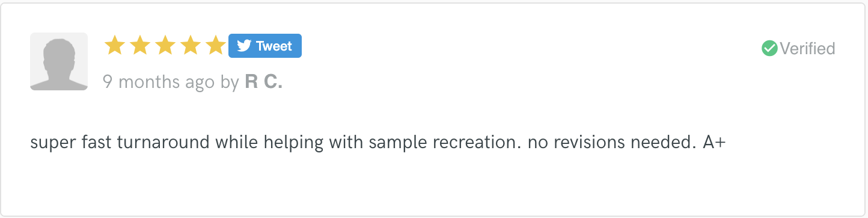Viewport: 868px width, 218px height.
Task: Click the Twitter bird icon
Action: (x=243, y=46)
